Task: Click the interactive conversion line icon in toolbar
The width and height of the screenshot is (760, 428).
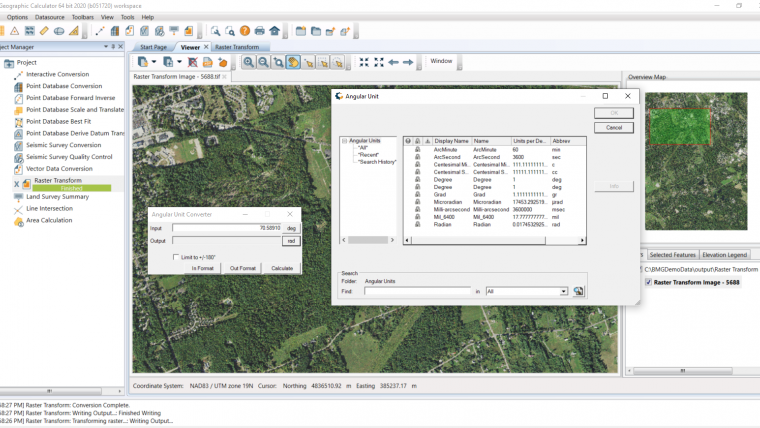Action: pos(100,31)
